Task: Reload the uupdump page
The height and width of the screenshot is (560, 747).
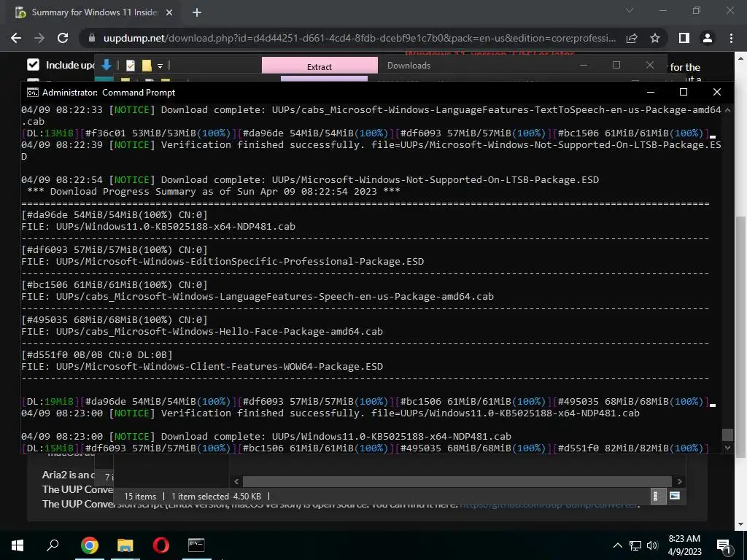Action: coord(63,38)
